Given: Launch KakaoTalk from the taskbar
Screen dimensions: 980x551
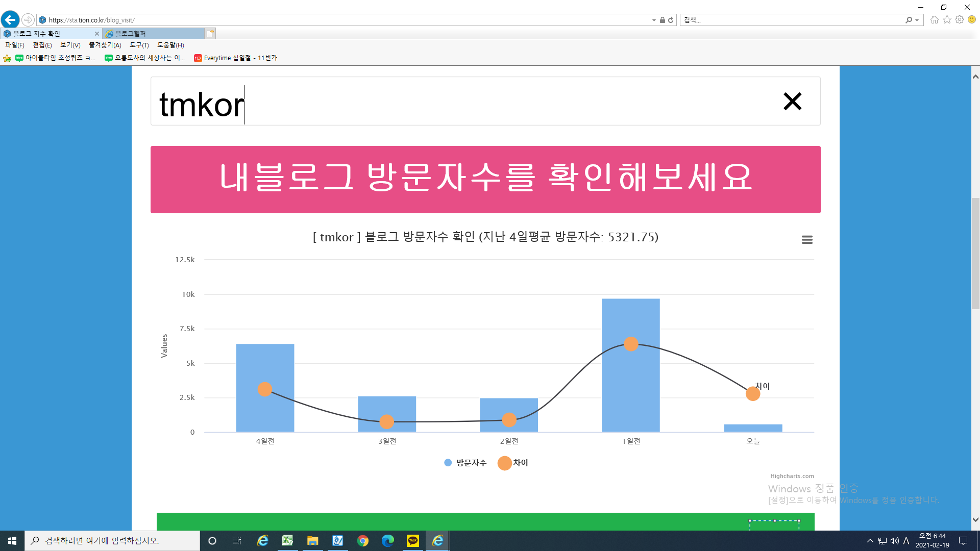Looking at the screenshot, I should (412, 540).
